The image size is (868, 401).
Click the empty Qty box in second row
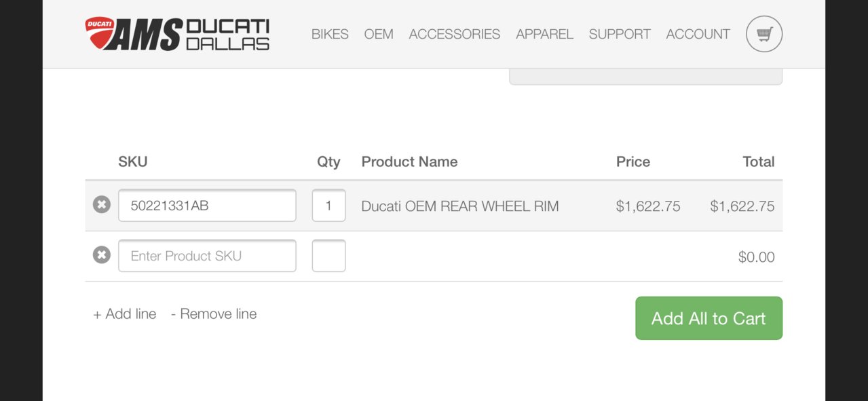(328, 256)
